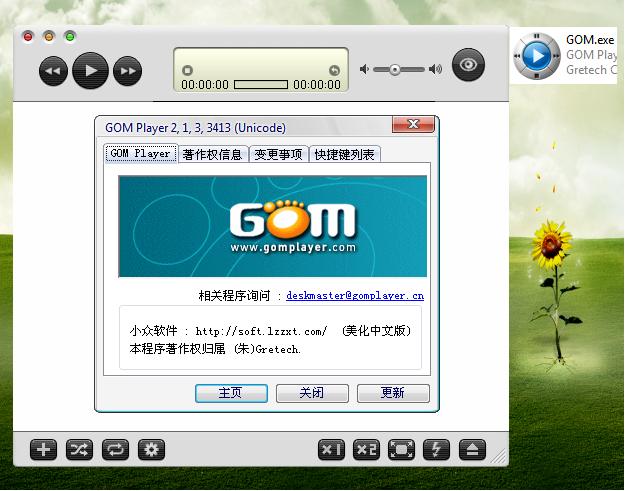Click the stop icon in the display
The image size is (625, 491).
pyautogui.click(x=187, y=70)
